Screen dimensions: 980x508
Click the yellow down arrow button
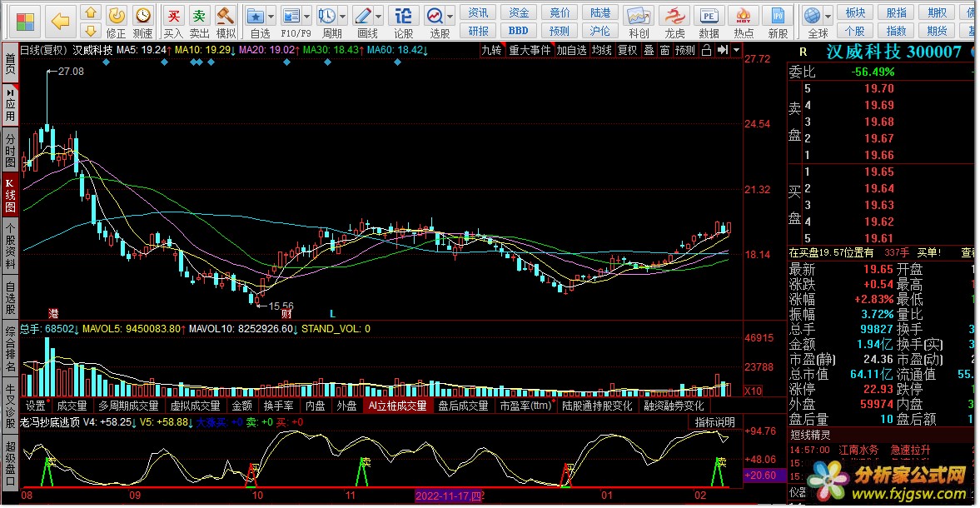coord(91,30)
